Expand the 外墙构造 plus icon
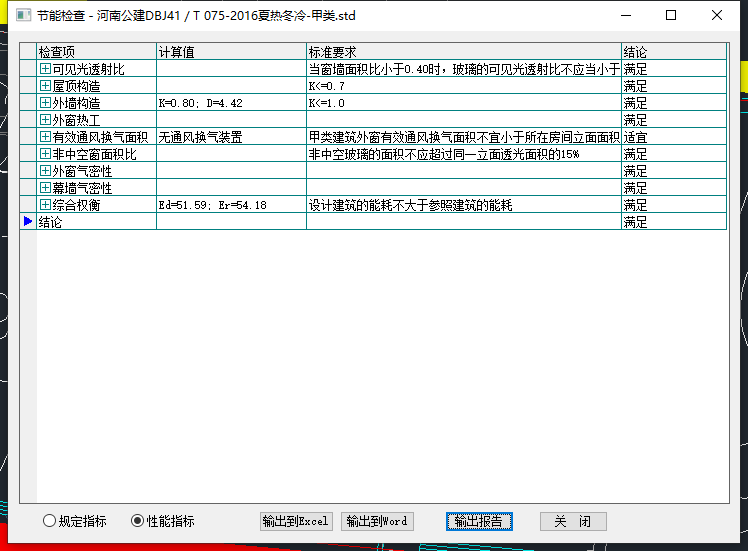Image resolution: width=748 pixels, height=551 pixels. point(45,103)
